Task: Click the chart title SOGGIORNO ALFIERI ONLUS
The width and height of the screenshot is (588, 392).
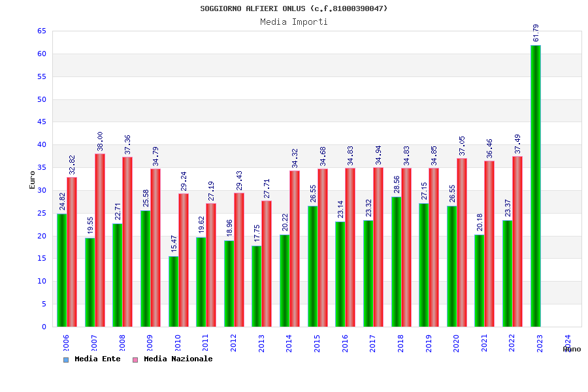Action: tap(293, 8)
